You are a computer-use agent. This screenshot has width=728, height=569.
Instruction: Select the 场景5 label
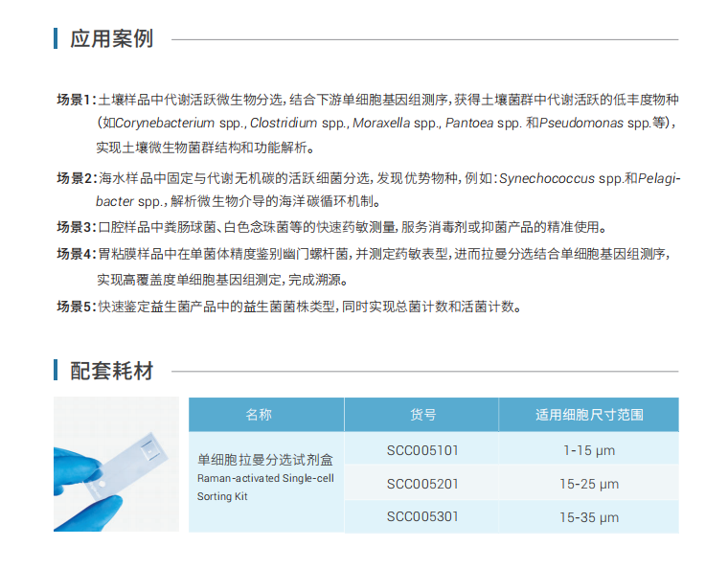click(x=76, y=307)
